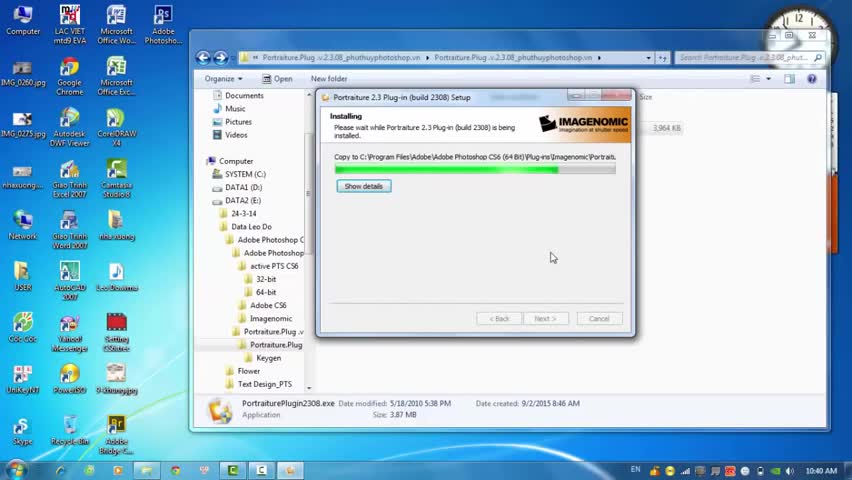Launch Adobe Photoshop desktop shortcut
The image size is (852, 480).
[163, 24]
